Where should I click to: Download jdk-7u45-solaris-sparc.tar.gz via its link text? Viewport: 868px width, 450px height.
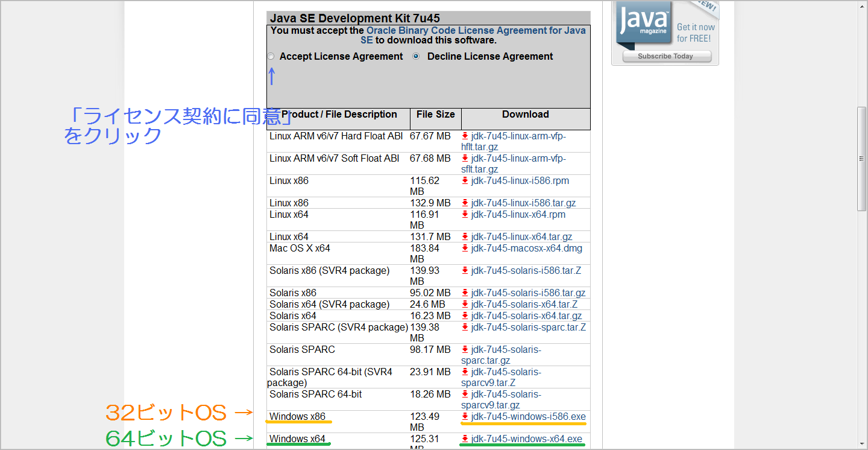point(502,355)
